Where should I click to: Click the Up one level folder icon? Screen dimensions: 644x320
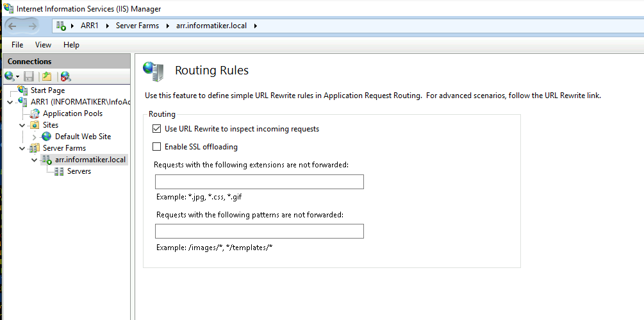pos(47,76)
